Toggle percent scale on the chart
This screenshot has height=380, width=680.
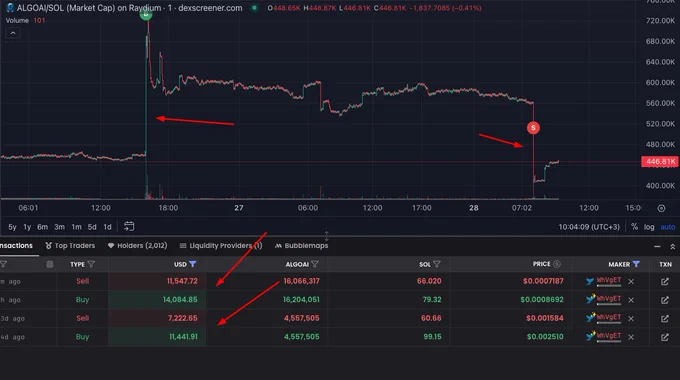[x=634, y=227]
